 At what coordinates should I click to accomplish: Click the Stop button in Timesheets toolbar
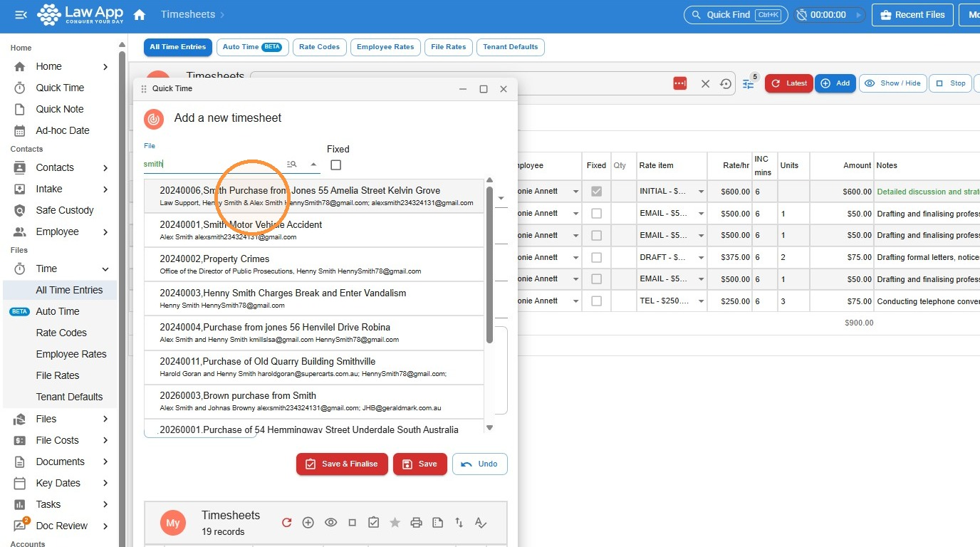coord(951,83)
